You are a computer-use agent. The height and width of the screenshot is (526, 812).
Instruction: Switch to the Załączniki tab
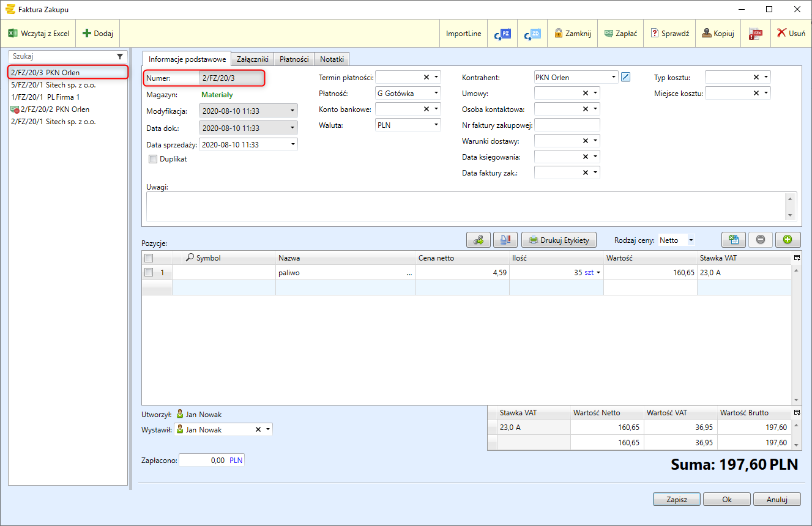pyautogui.click(x=253, y=59)
